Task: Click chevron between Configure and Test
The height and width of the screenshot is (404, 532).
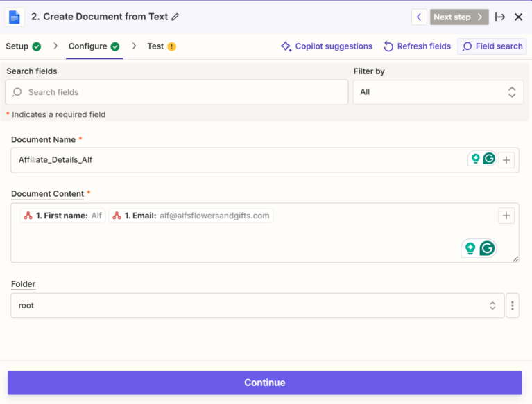Action: click(x=134, y=46)
